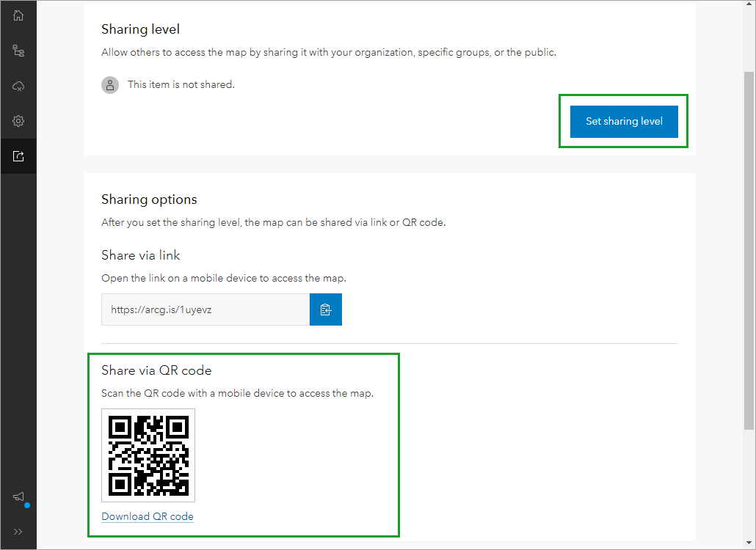Click the 'Scan the QR code' instruction text
756x550 pixels.
coord(237,393)
